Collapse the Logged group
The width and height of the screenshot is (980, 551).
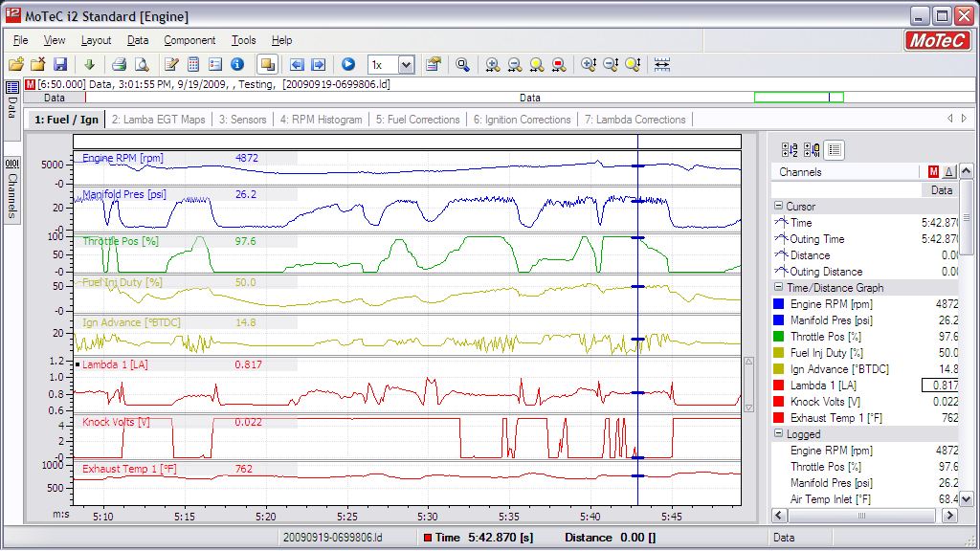click(779, 433)
